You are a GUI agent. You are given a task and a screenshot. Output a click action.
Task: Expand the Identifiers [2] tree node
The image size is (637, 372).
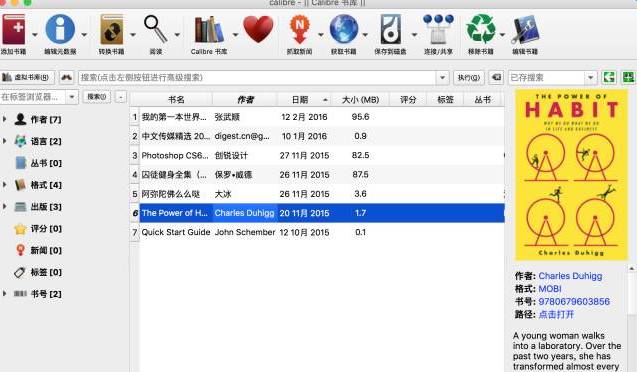tap(4, 294)
